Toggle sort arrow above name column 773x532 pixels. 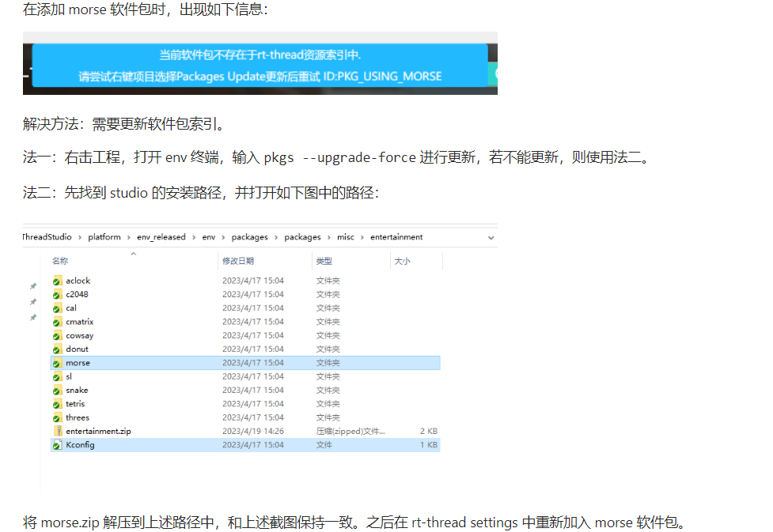[133, 255]
